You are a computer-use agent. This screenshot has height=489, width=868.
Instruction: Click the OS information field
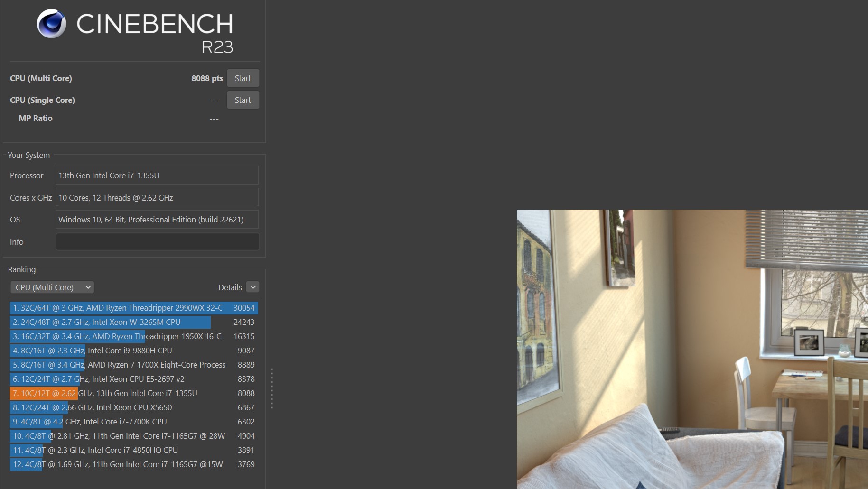pyautogui.click(x=157, y=220)
